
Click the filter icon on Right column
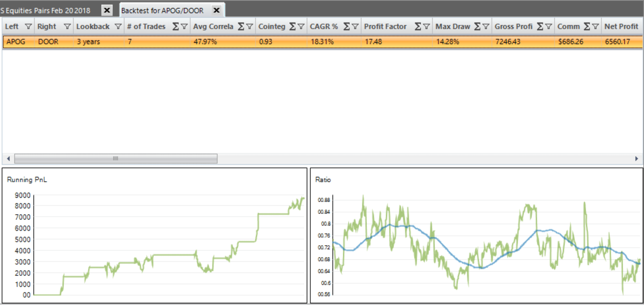coord(67,27)
